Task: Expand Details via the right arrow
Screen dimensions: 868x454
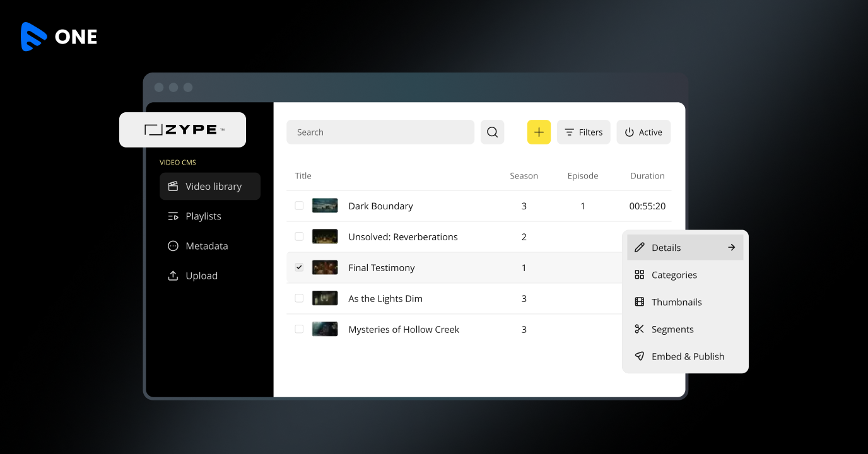Action: click(732, 247)
